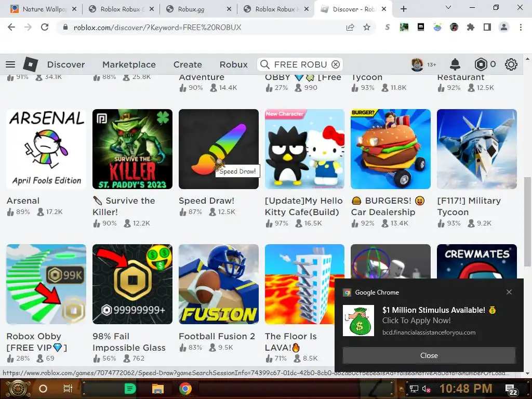This screenshot has height=399, width=532.
Task: Open Survive the Killer! title
Action: click(124, 206)
